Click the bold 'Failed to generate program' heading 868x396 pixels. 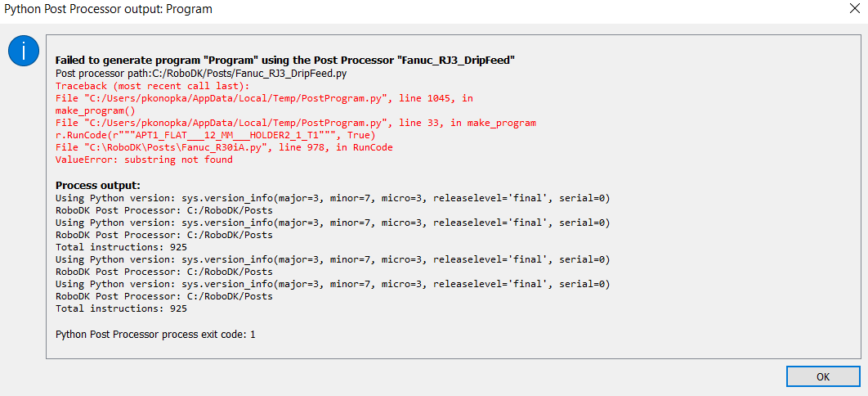(284, 61)
